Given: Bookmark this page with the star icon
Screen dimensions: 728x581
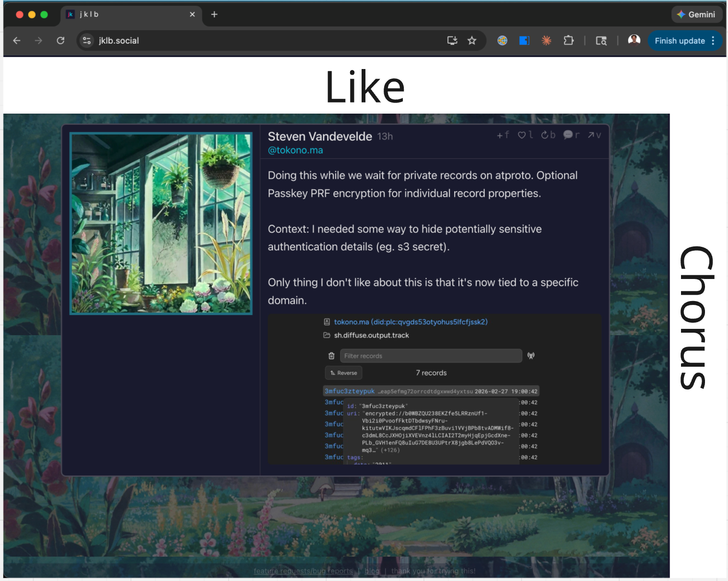Looking at the screenshot, I should [472, 41].
